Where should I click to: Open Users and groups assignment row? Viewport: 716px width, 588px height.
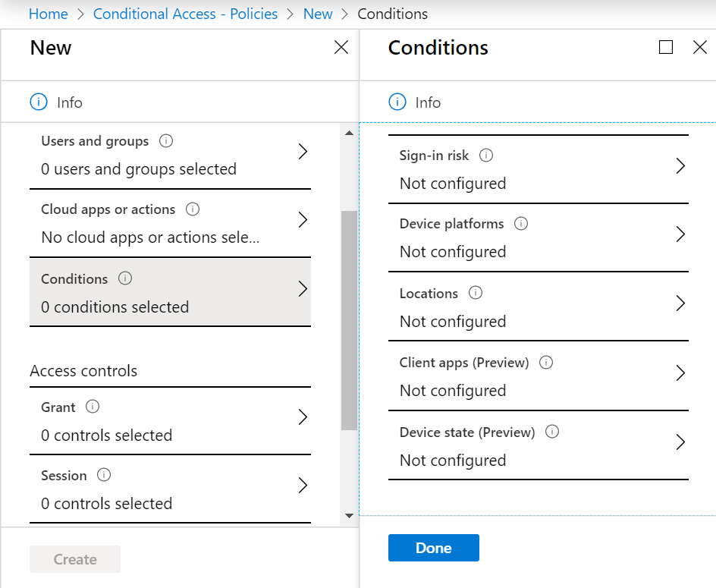[x=171, y=156]
